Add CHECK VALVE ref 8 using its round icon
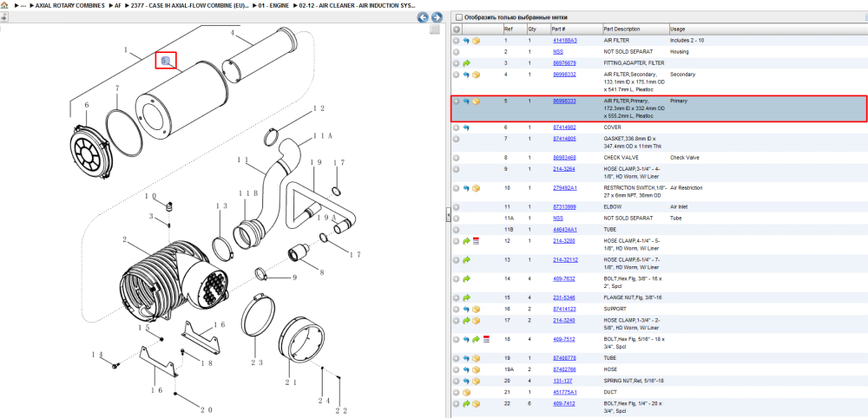Viewport: 868px width, 418px height. tap(457, 158)
